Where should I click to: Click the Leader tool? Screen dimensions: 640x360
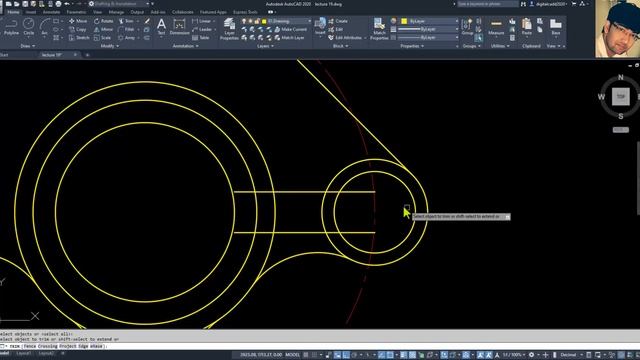point(202,29)
